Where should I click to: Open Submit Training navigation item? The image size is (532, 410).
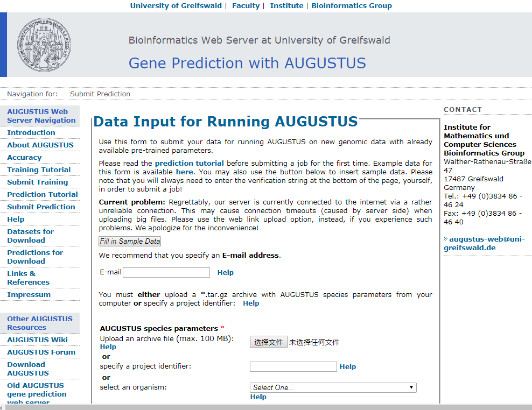(x=38, y=182)
